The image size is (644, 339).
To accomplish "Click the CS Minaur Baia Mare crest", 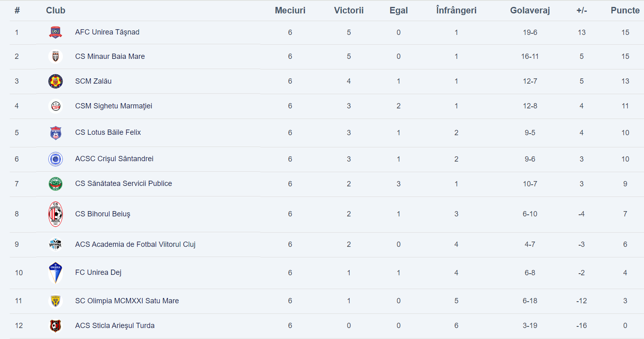I will (x=56, y=56).
